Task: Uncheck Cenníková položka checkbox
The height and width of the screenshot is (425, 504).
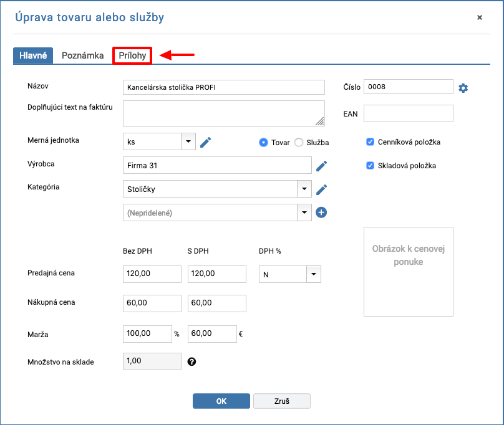Action: 370,141
